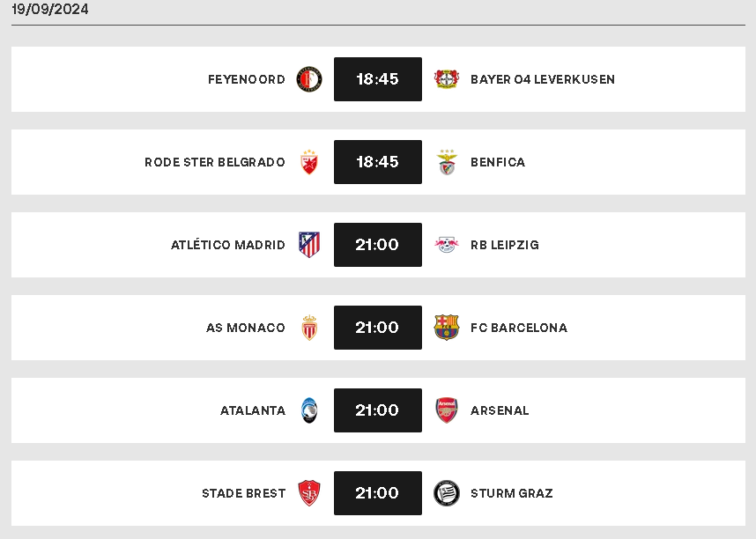Screen dimensions: 756x539
Task: Select the Arsenal cannon crest
Action: (447, 410)
